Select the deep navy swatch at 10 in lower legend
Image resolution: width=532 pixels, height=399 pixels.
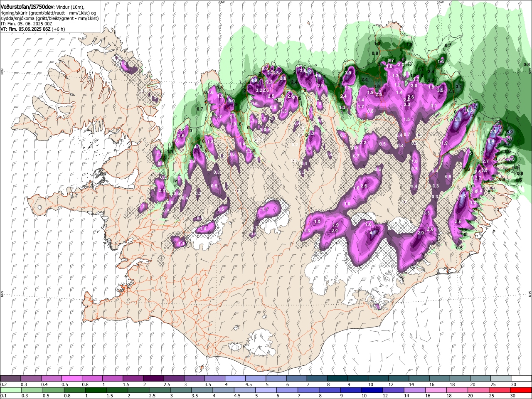(372, 390)
